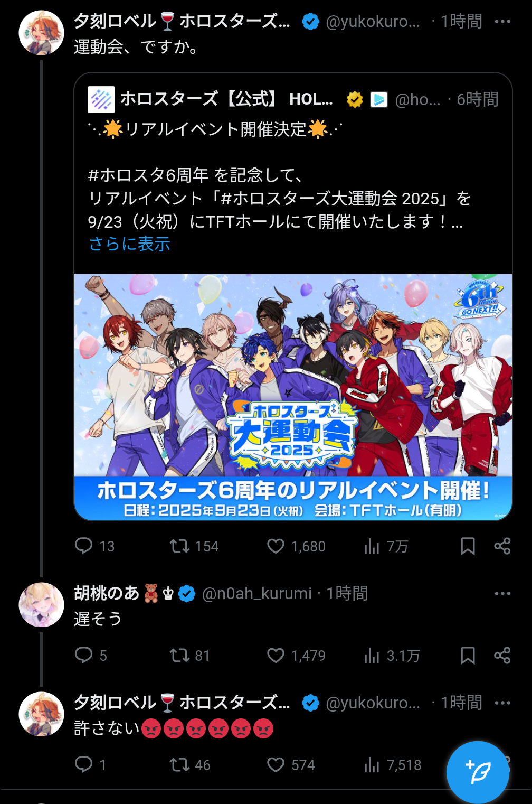
Task: Compose a new post with floating button
Action: 478,772
